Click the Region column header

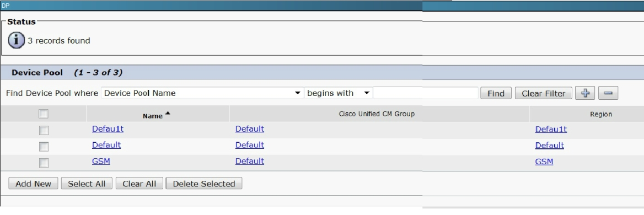[x=601, y=115]
